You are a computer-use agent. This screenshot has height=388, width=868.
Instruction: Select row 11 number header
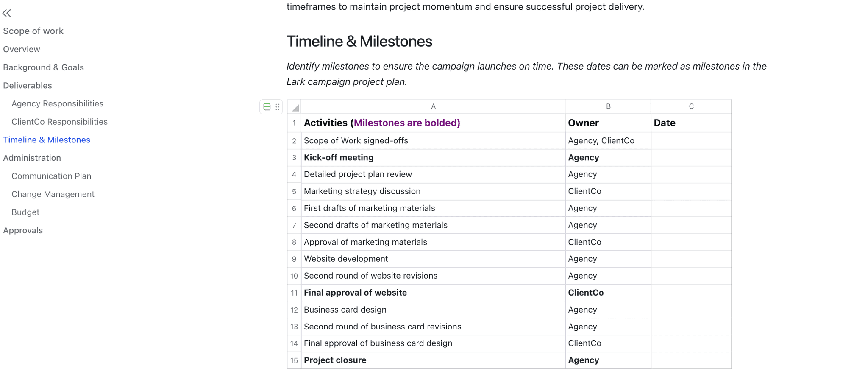pyautogui.click(x=294, y=293)
